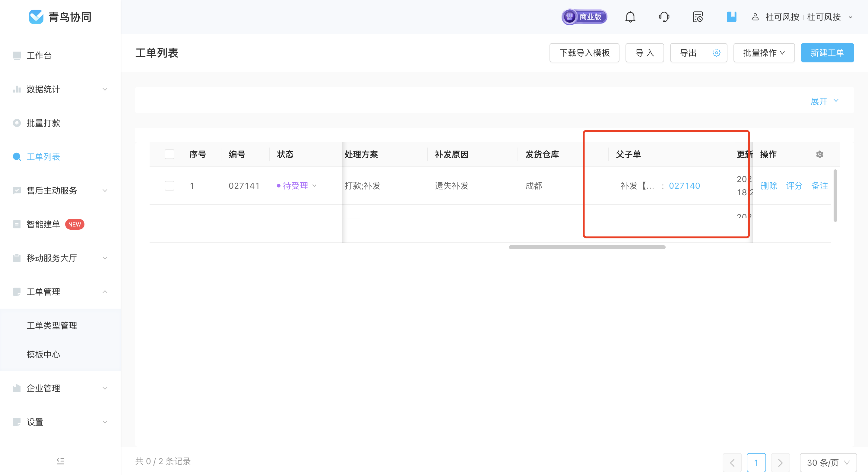
Task: Open the 批量操作 dropdown
Action: 764,53
